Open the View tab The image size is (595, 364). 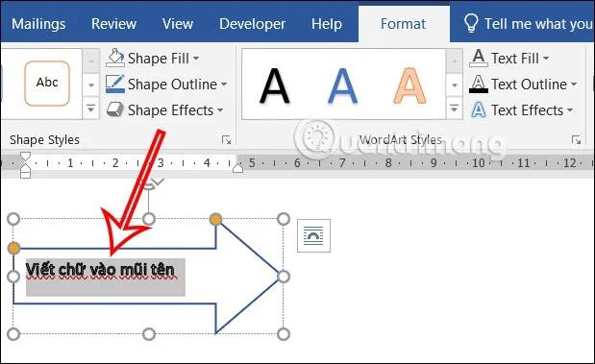click(x=178, y=24)
